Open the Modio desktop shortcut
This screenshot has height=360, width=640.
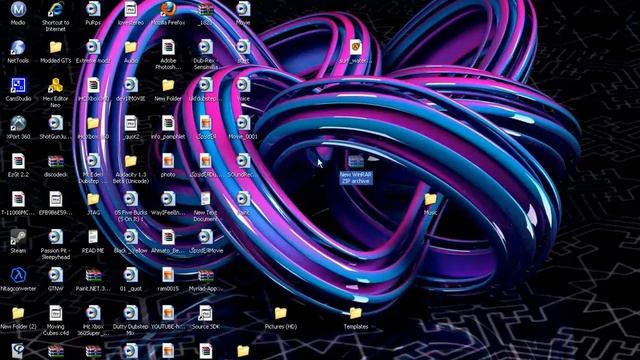(18, 9)
